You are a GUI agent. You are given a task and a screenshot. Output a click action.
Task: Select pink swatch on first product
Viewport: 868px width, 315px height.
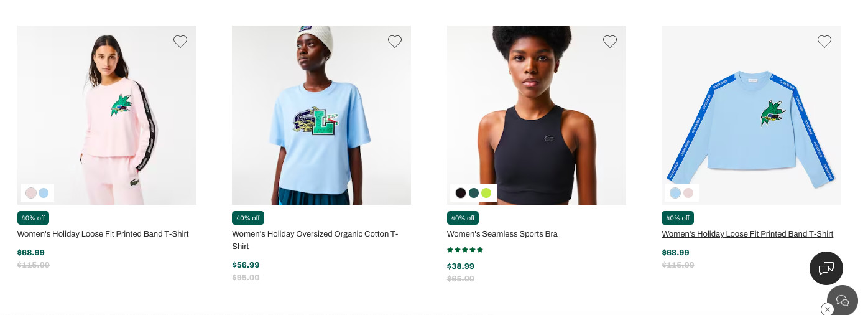click(30, 193)
